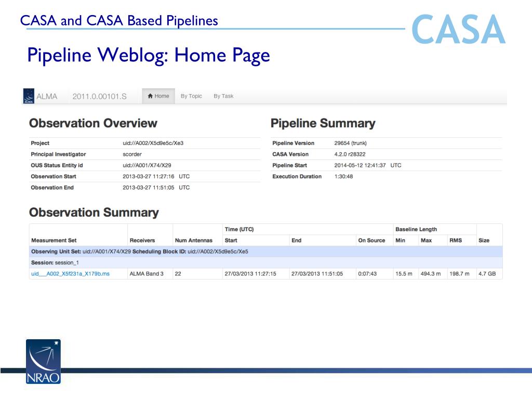
Task: Click the Num Antennas column header
Action: click(x=194, y=241)
